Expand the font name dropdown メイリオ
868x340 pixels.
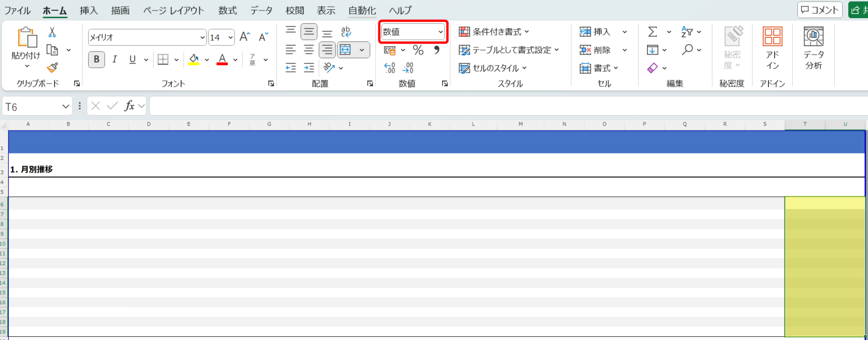pyautogui.click(x=202, y=37)
